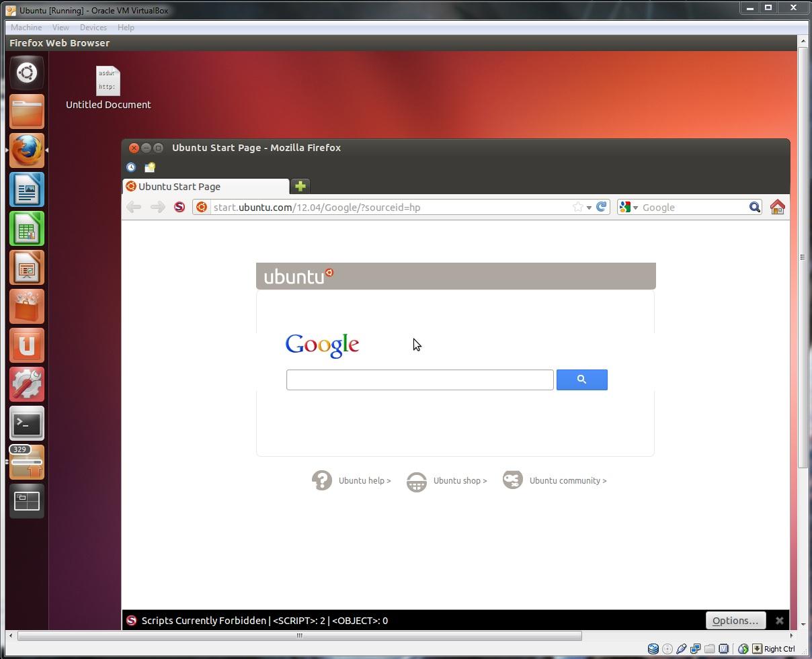The height and width of the screenshot is (659, 812).
Task: Open Update Manager icon with 329 badge
Action: coord(27,462)
